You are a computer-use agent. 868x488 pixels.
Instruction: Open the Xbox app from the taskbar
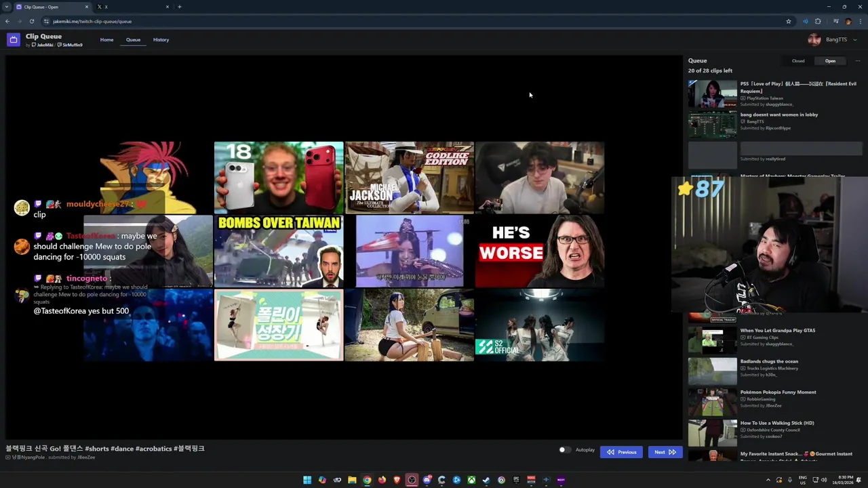471,480
